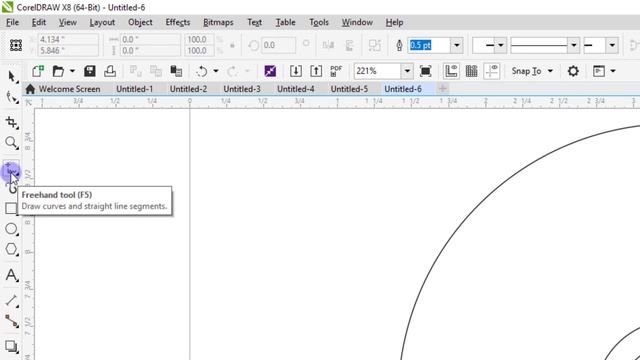Open the Search content purple icon
This screenshot has height=360, width=640.
pyautogui.click(x=270, y=71)
